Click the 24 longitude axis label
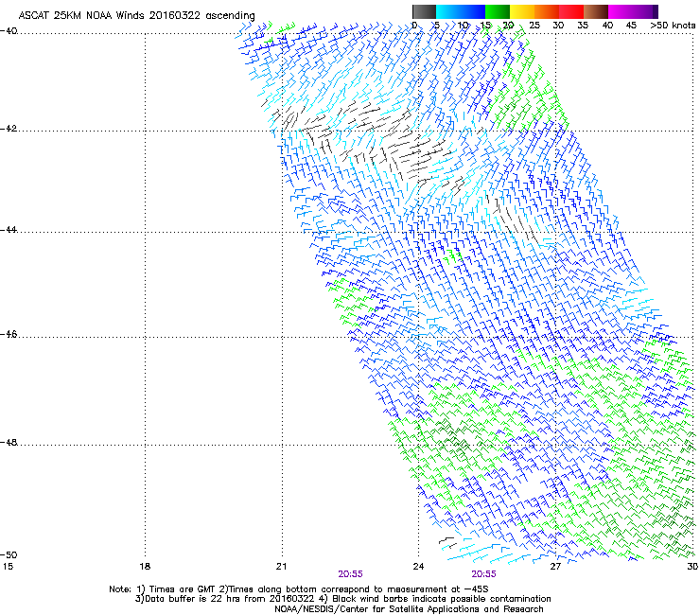Viewport: 700px width, 615px height. (418, 567)
